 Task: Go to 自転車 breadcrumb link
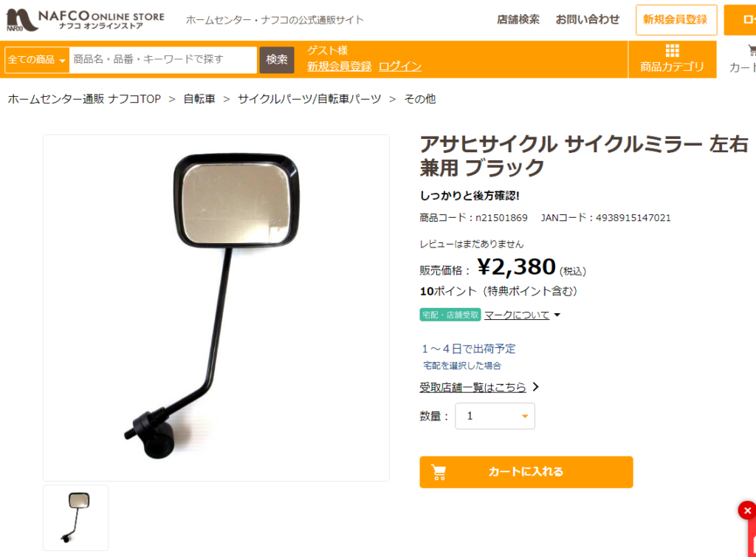tap(199, 99)
